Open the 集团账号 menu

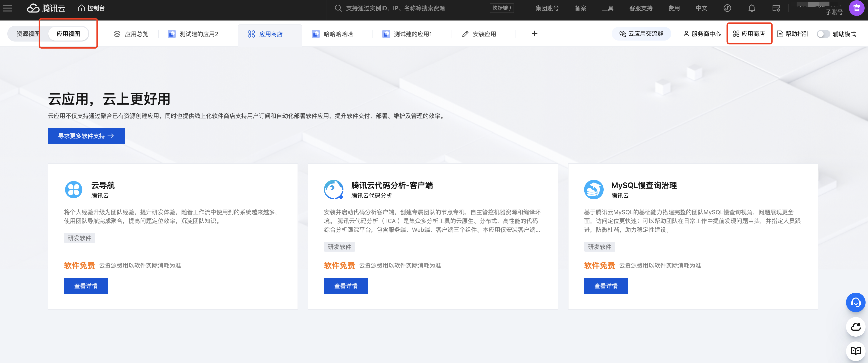547,8
